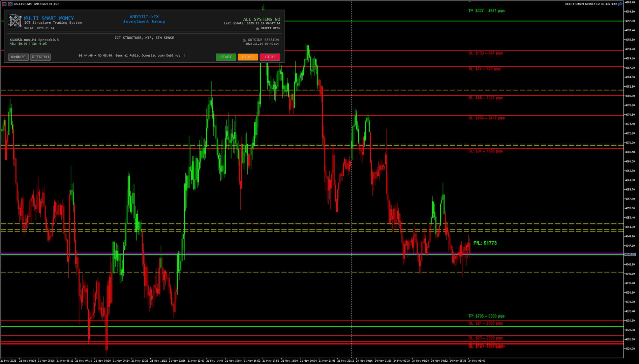Click the '21 Nov 2025' date on time axis

tap(8, 361)
